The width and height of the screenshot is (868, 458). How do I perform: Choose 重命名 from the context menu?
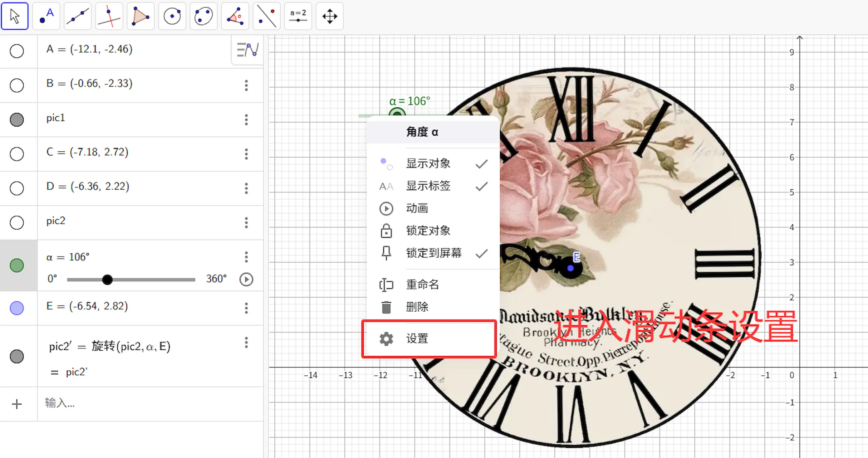[x=422, y=284]
